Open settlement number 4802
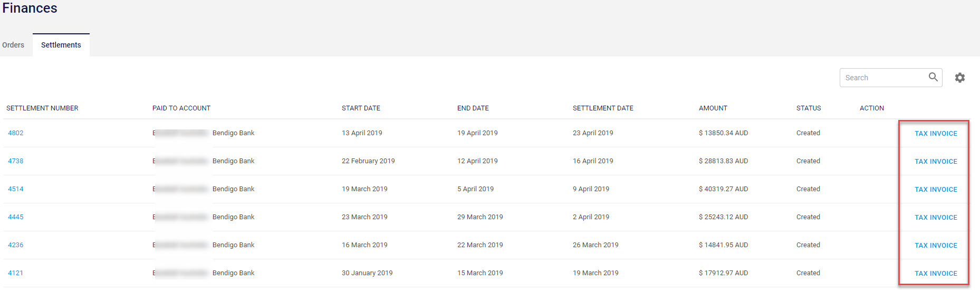This screenshot has width=980, height=290. 16,133
